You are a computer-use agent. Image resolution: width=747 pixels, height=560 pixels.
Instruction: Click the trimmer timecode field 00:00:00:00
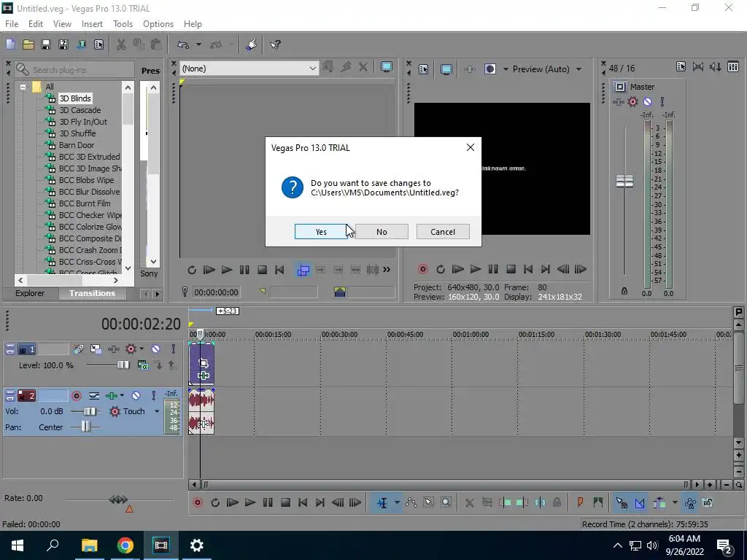point(216,292)
